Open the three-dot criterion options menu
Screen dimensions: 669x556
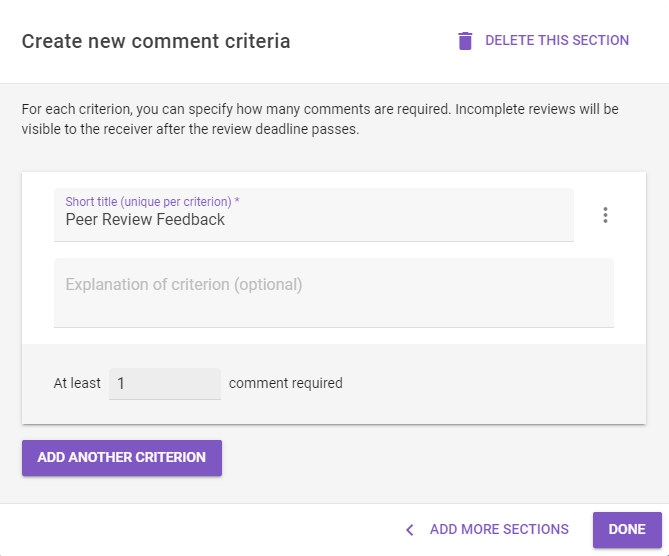(605, 215)
